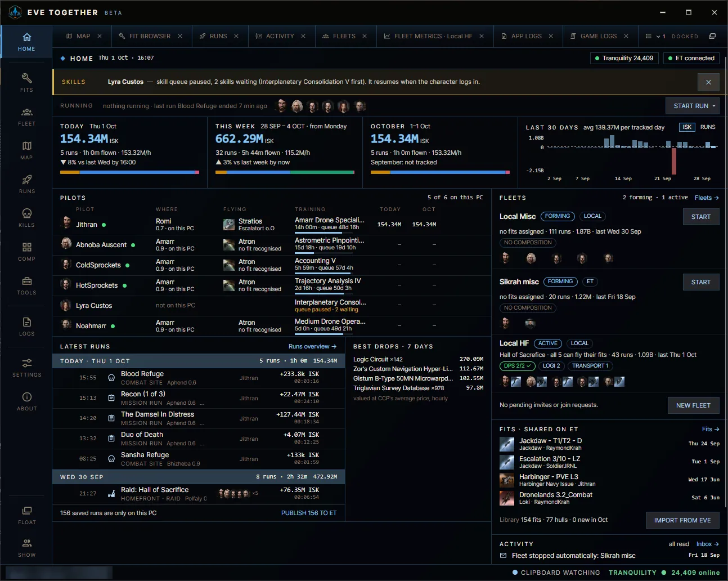Open the Activity Inbox link

click(x=707, y=544)
